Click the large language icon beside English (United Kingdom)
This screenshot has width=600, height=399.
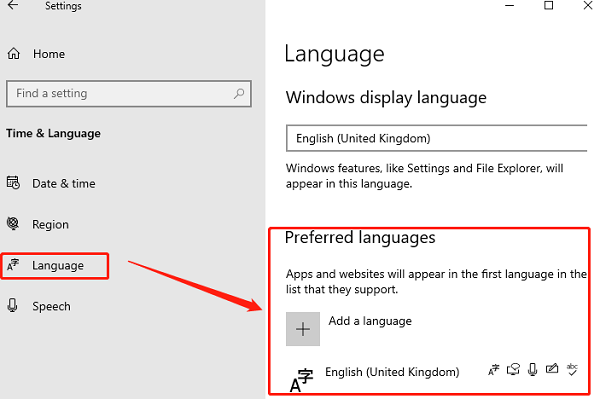click(302, 380)
